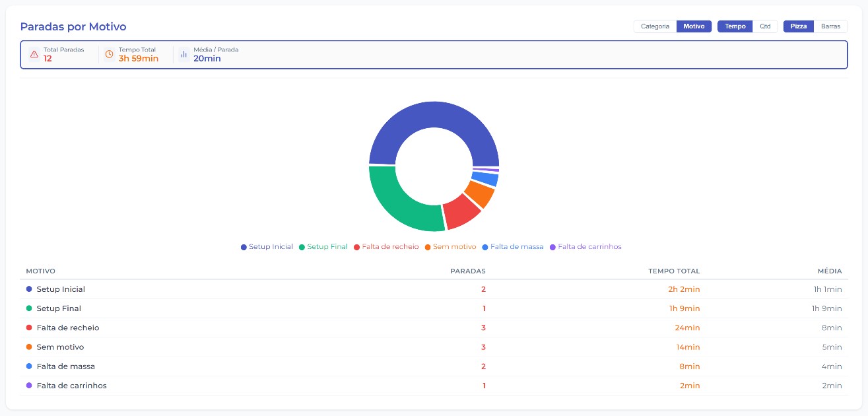Select the orange Sem motivo donut slice
This screenshot has width=868, height=416.
(480, 193)
